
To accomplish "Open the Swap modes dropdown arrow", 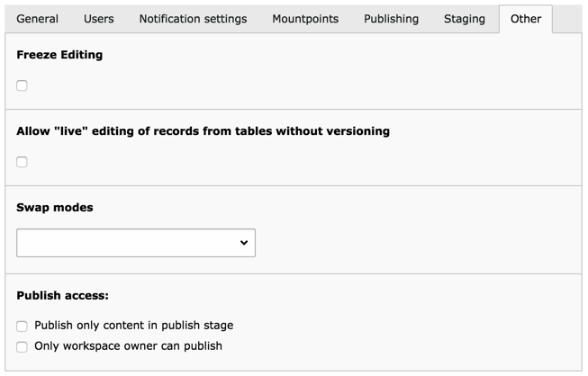I will pyautogui.click(x=243, y=243).
